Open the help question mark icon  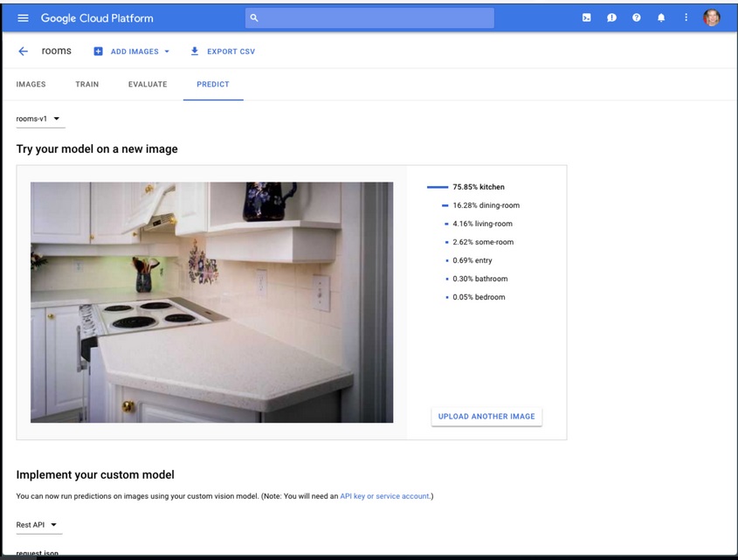pos(637,17)
